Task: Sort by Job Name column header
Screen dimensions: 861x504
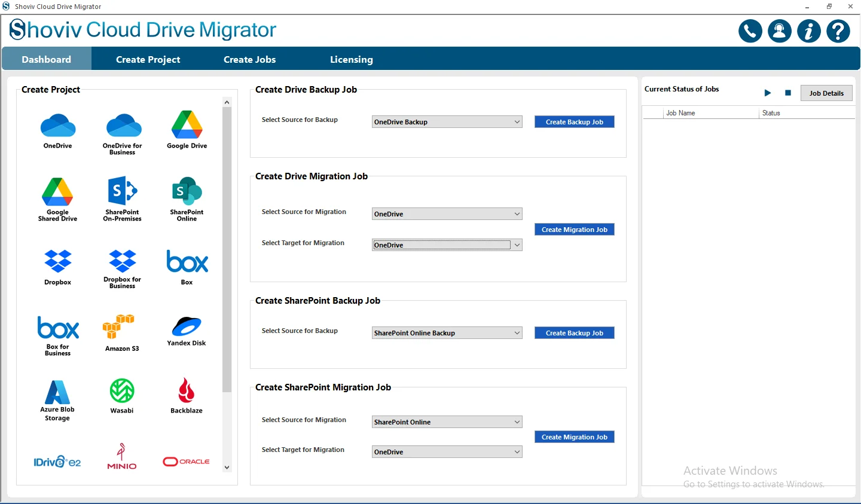Action: (x=711, y=113)
